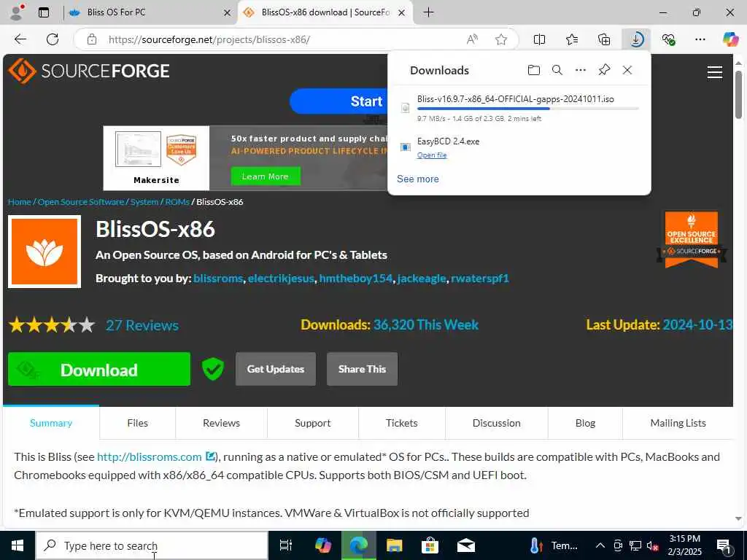Viewport: 747px width, 560px height.
Task: Open a new browser tab
Action: pyautogui.click(x=428, y=12)
